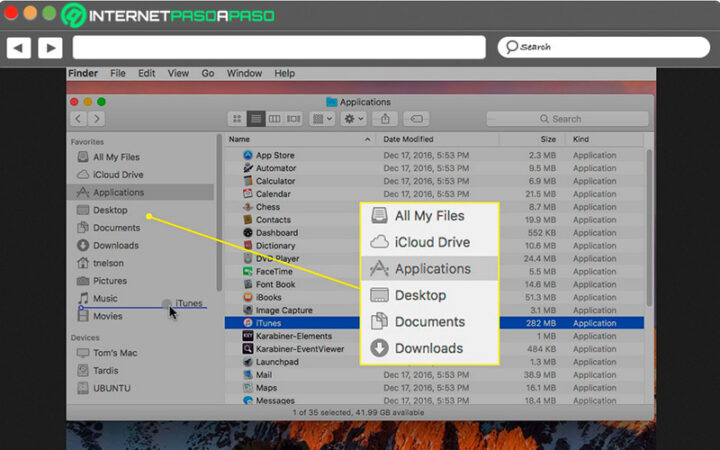Switch Finder to cover flow view
Screen dimensions: 720x450
(x=293, y=119)
